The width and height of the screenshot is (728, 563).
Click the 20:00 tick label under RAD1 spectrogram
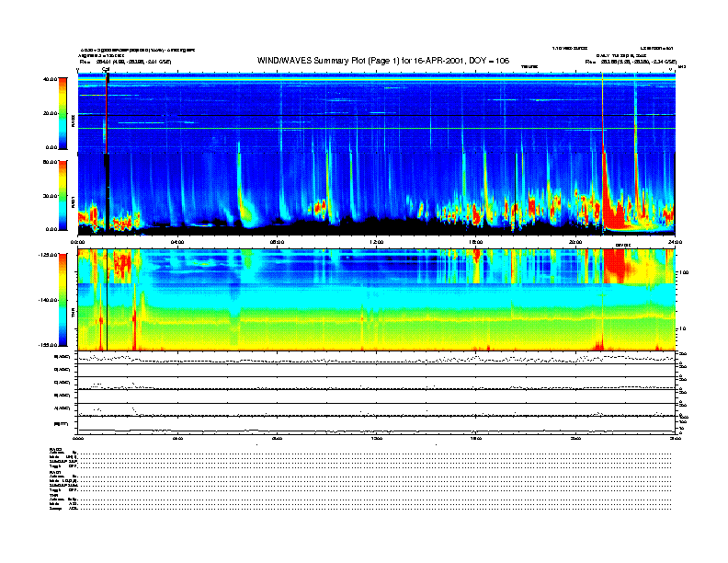(x=575, y=242)
